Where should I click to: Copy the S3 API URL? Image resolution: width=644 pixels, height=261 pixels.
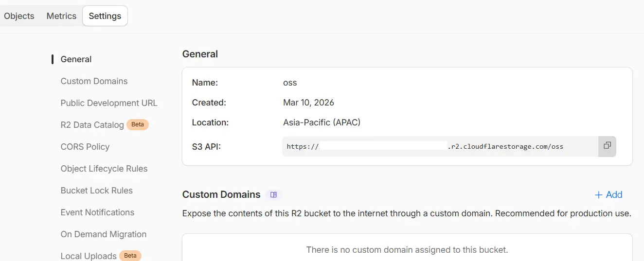click(x=607, y=146)
